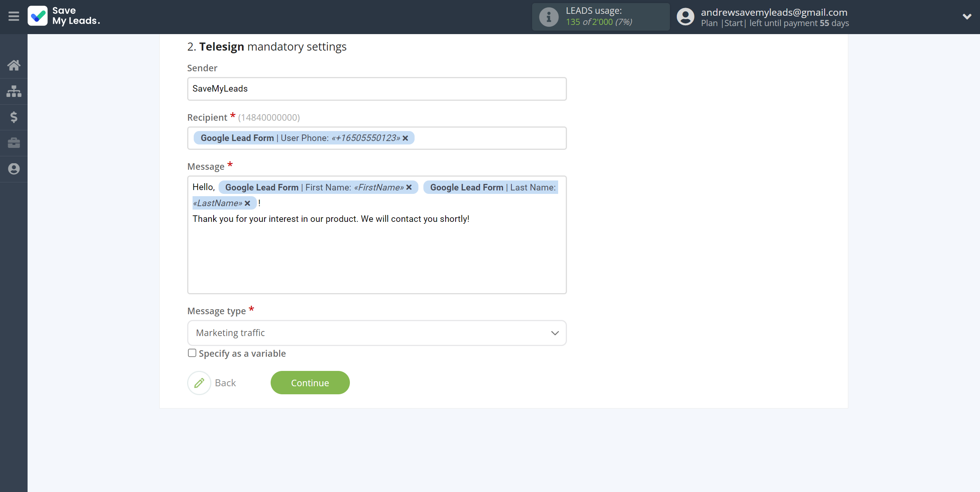Open the Message type dropdown
Screen dimensions: 980x492
(377, 333)
